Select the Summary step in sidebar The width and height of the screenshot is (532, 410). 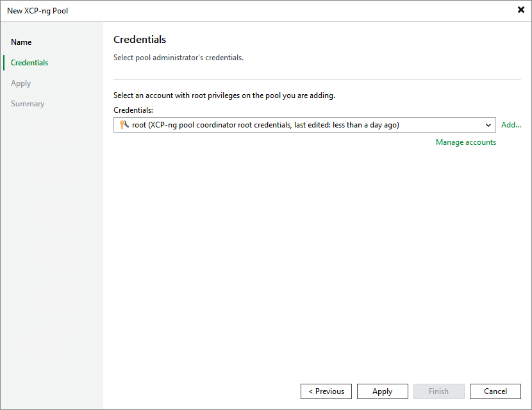click(x=28, y=104)
